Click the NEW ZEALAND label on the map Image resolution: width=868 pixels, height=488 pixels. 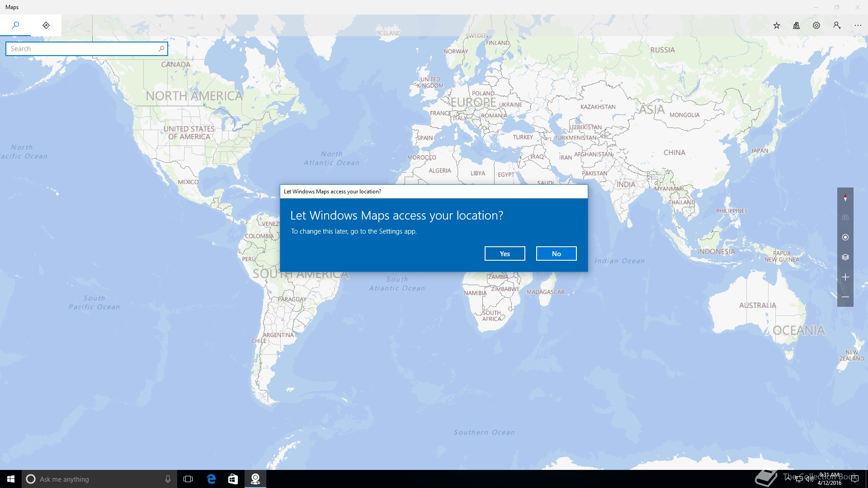(852, 356)
